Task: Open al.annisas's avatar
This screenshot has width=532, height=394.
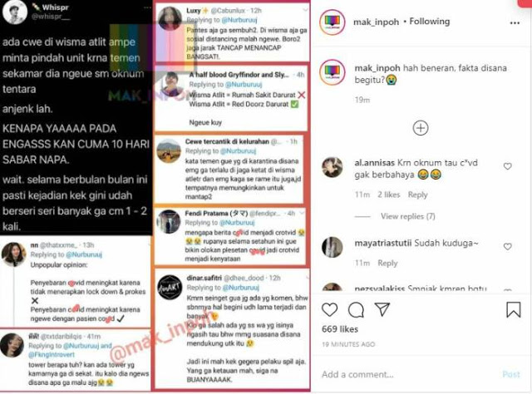Action: (332, 167)
